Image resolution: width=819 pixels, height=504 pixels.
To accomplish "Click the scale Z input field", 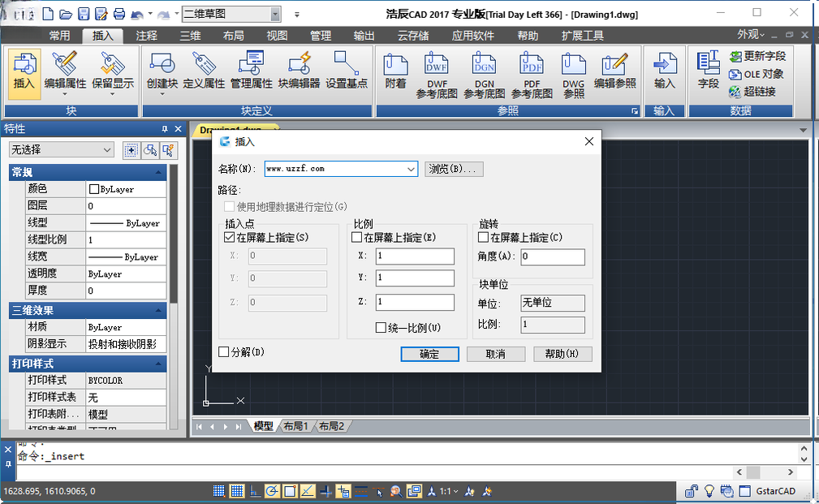I will click(x=415, y=302).
